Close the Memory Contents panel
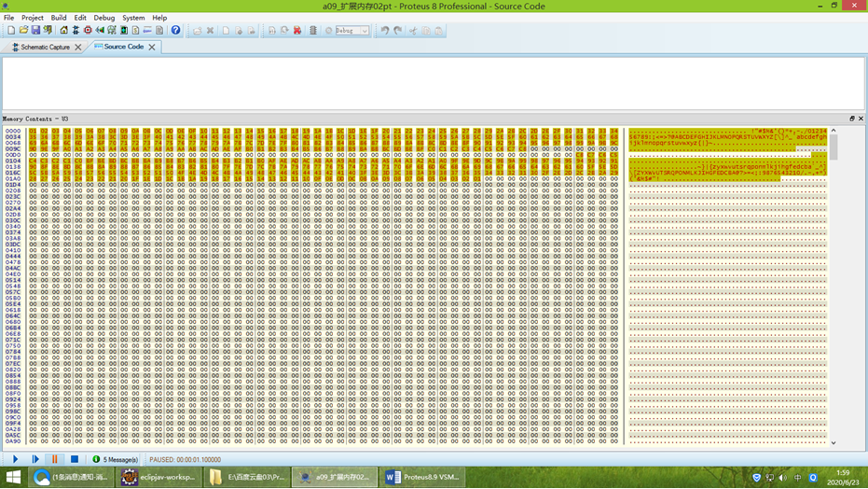 861,119
